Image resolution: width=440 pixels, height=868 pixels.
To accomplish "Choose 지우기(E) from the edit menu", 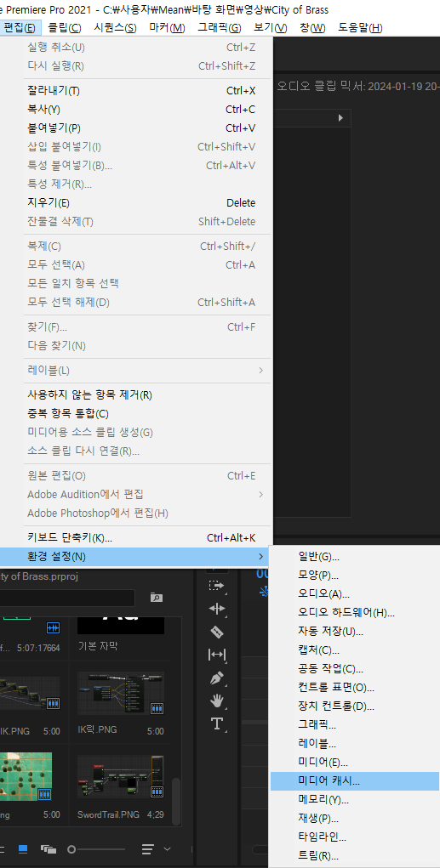I will 136,202.
